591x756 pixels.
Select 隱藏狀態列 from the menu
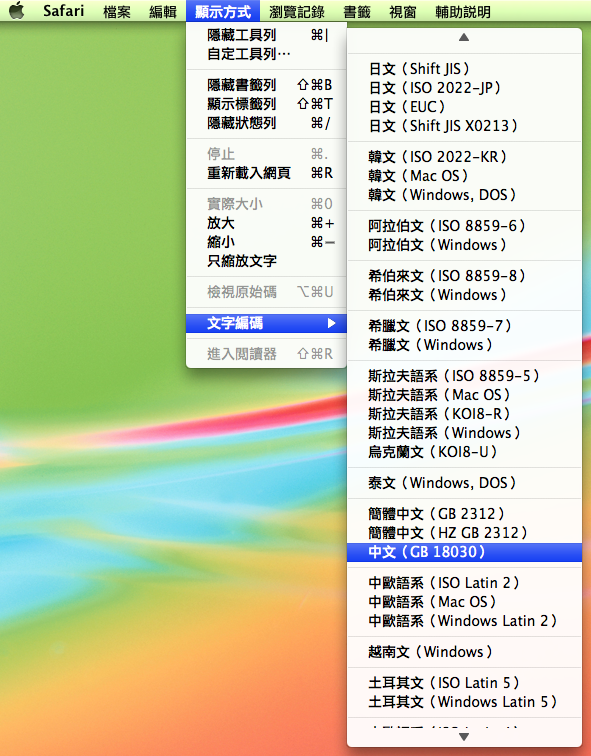[x=266, y=123]
